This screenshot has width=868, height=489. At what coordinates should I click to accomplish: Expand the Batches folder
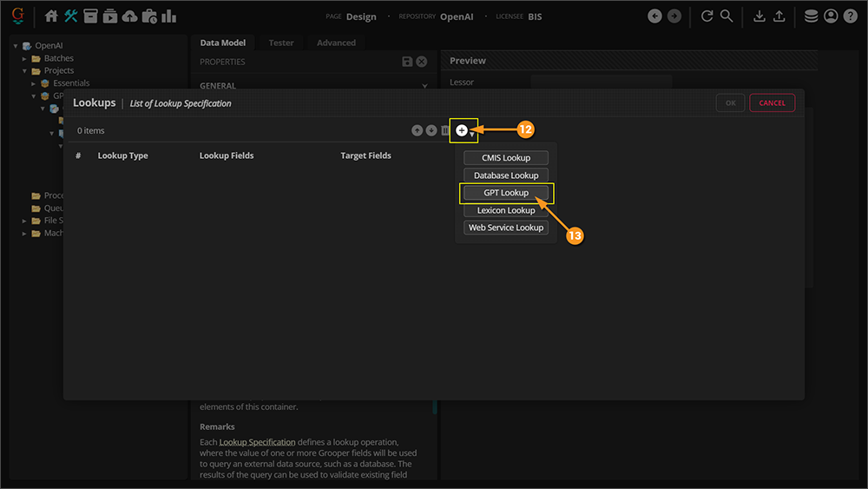coord(25,58)
